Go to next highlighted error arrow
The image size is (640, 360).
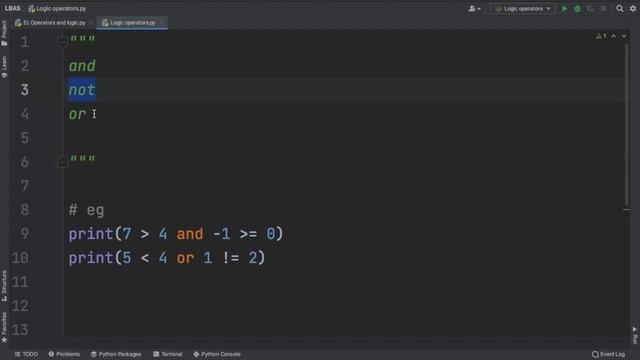click(624, 36)
